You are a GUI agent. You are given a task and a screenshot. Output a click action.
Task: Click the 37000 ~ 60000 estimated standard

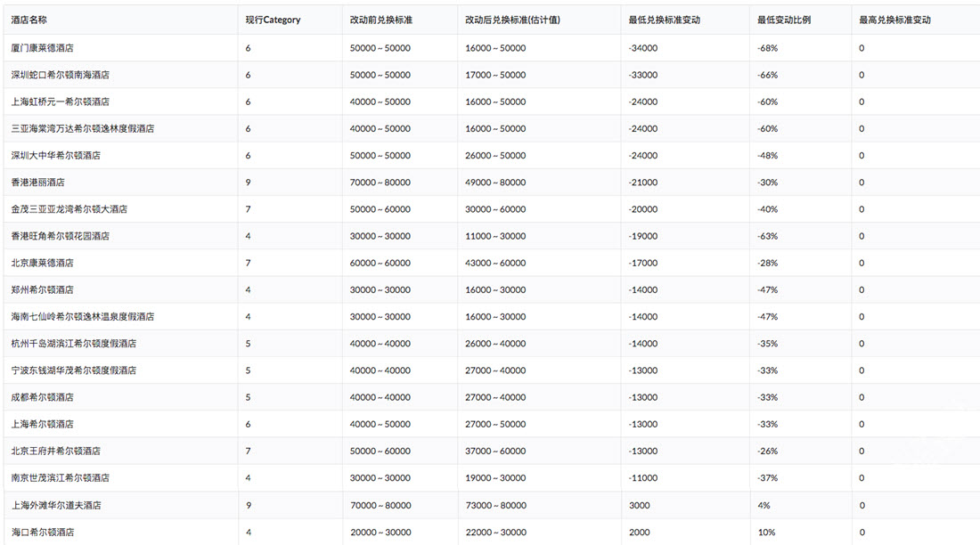pyautogui.click(x=495, y=451)
